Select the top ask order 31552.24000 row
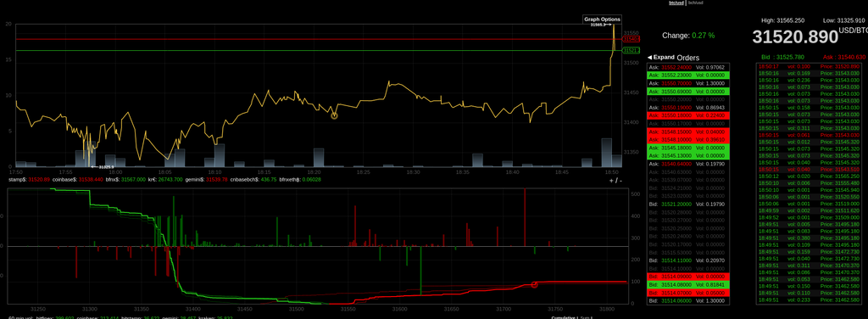 pyautogui.click(x=688, y=67)
